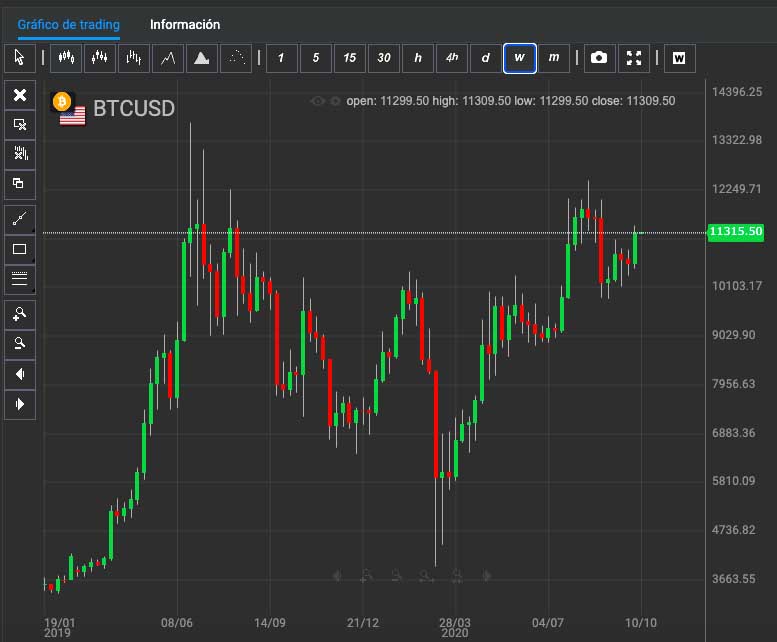The width and height of the screenshot is (777, 642).
Task: Click the green 11315.50 current price label
Action: 735,231
